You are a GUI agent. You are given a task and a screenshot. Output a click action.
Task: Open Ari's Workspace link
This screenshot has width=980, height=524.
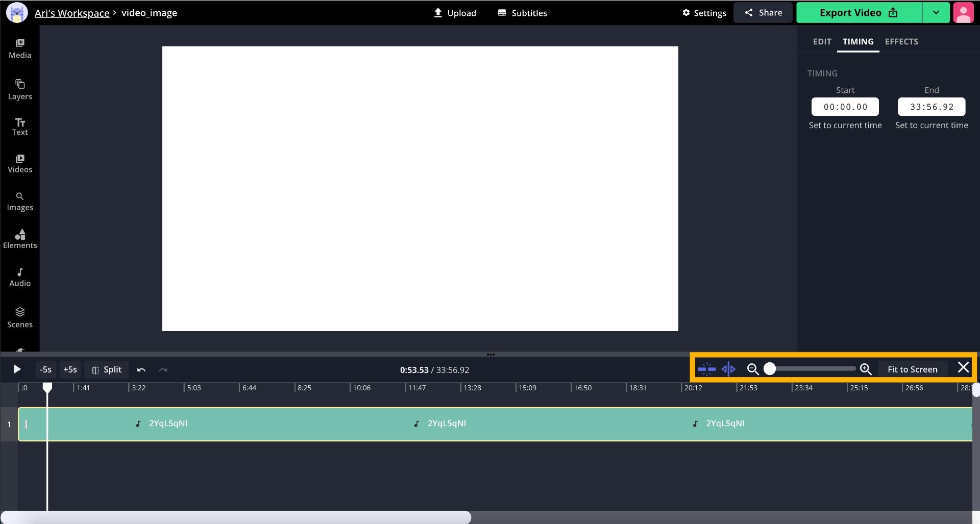[x=72, y=13]
